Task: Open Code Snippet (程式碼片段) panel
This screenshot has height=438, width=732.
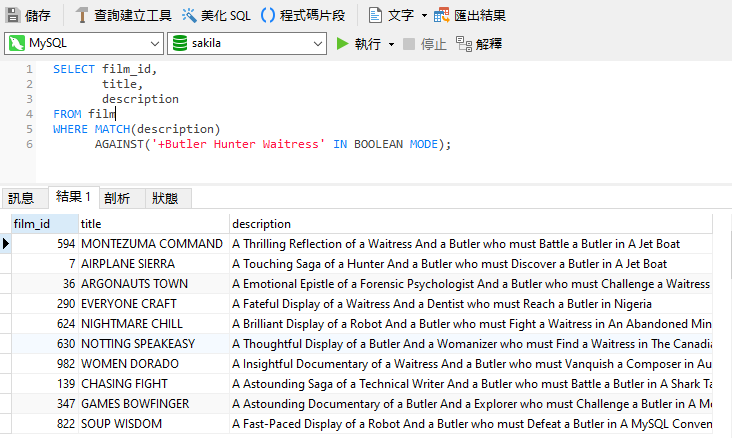Action: pos(303,15)
